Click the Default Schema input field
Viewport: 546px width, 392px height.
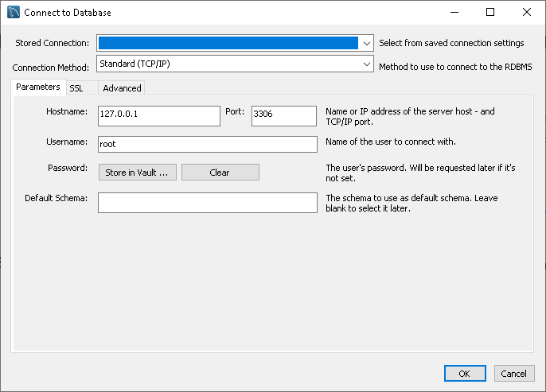click(x=208, y=203)
